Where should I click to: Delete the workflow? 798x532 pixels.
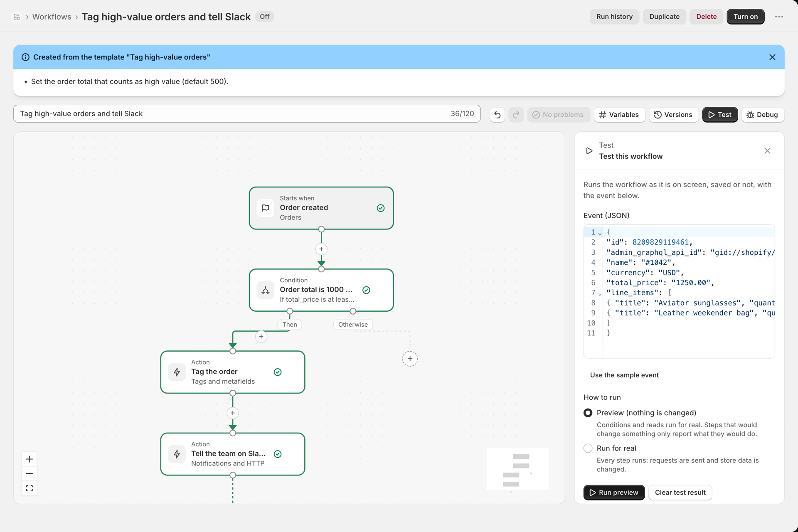coord(706,17)
